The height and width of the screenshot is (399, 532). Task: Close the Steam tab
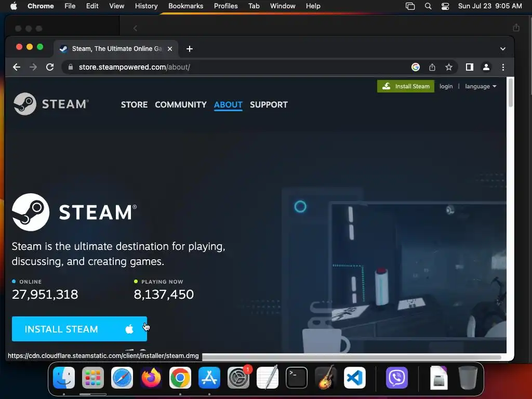170,49
